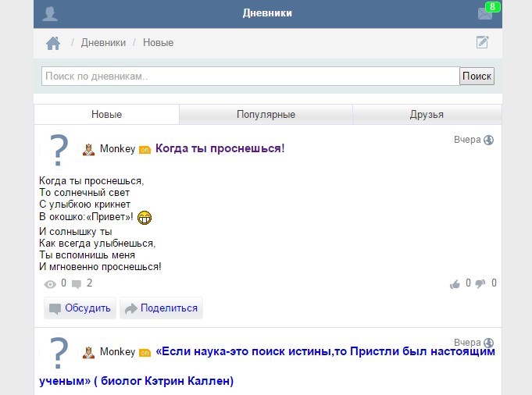Open the Дневники breadcrumb link
Viewport: 532px width, 395px height.
(103, 43)
